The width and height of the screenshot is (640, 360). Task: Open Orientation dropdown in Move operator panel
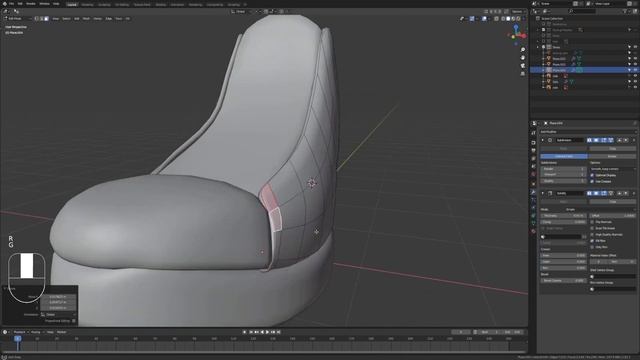coord(58,315)
